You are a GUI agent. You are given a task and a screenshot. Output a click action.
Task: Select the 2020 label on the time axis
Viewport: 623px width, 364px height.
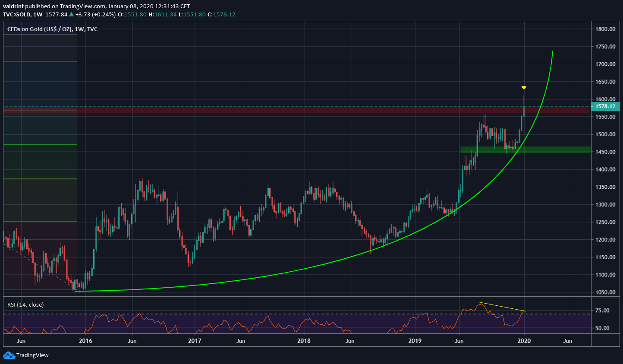click(524, 340)
